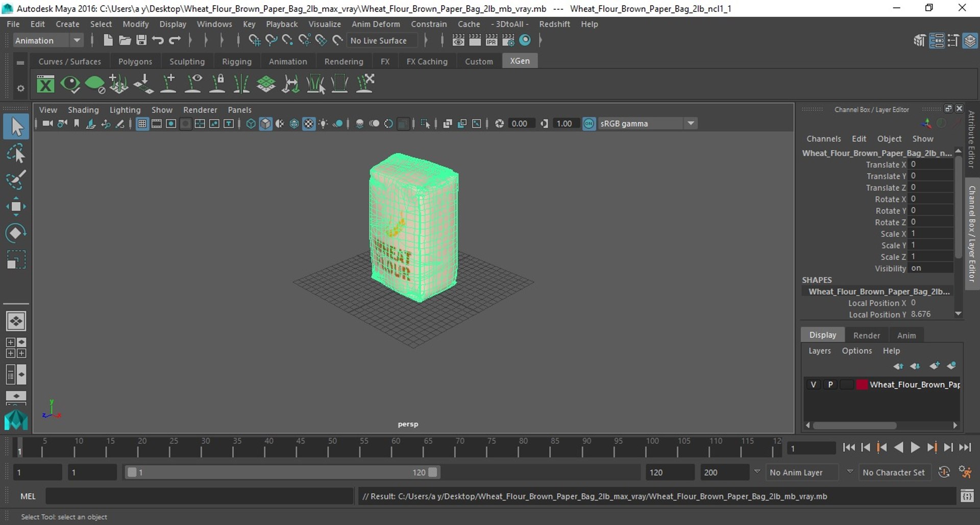The width and height of the screenshot is (980, 525).
Task: Click the Redo arrow icon
Action: [175, 40]
